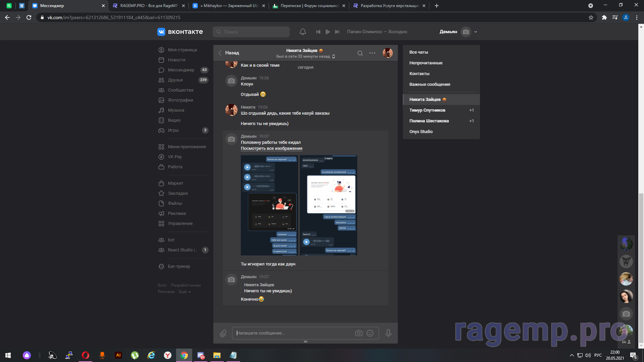Viewport: 644px width, 362px height.
Task: Open the notifications bell icon
Action: point(303,32)
